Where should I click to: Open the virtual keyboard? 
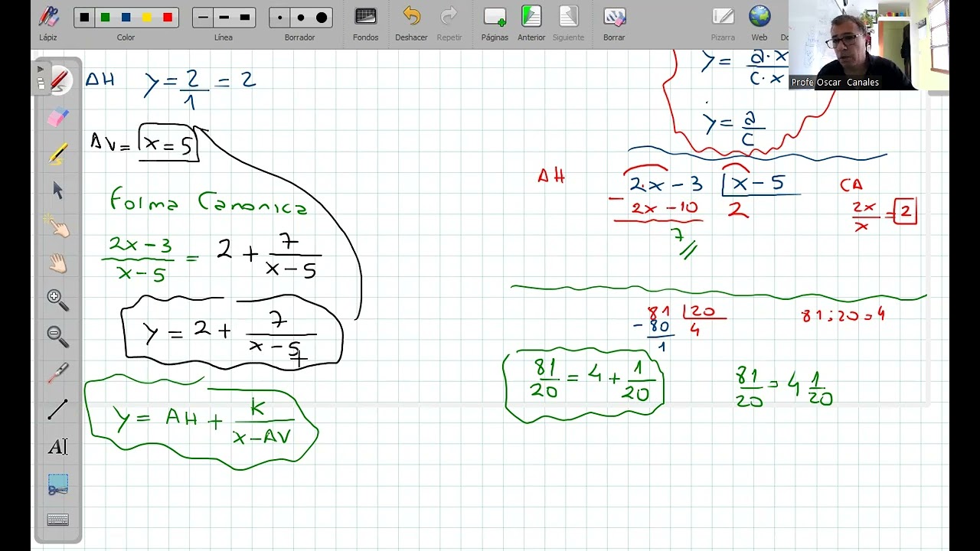click(x=58, y=520)
